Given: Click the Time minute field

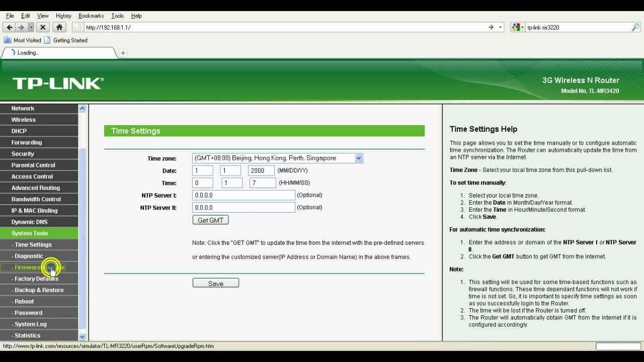Looking at the screenshot, I should pyautogui.click(x=232, y=183).
